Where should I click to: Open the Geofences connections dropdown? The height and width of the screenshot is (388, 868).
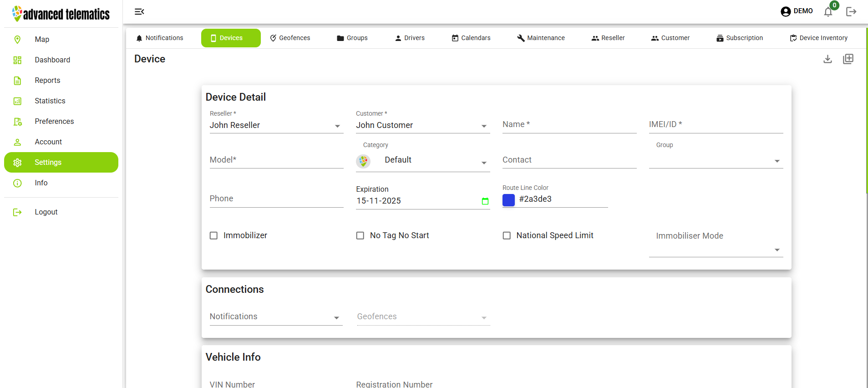click(423, 317)
